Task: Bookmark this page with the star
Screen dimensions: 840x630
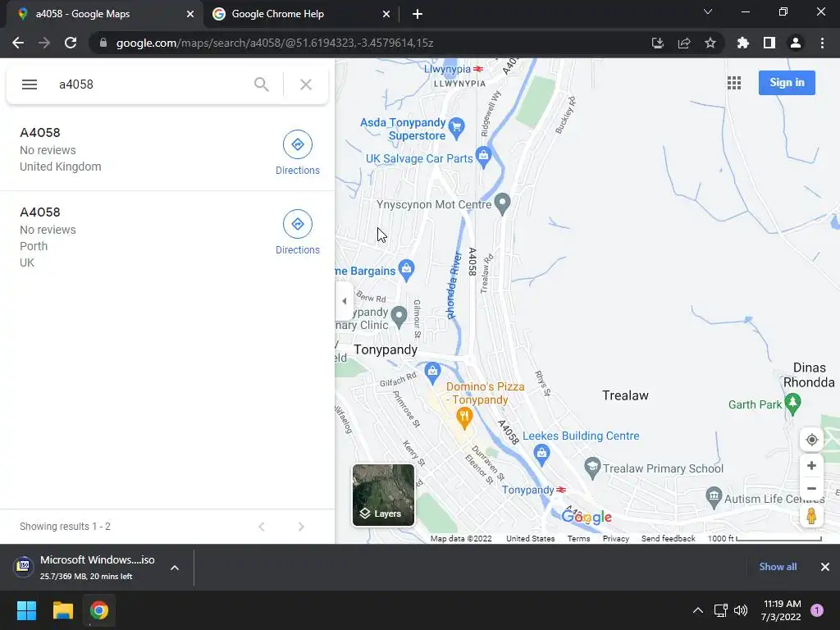Action: [x=710, y=43]
